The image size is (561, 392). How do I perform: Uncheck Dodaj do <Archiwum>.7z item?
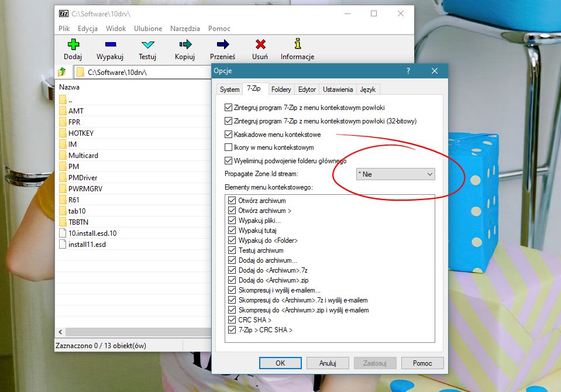232,270
